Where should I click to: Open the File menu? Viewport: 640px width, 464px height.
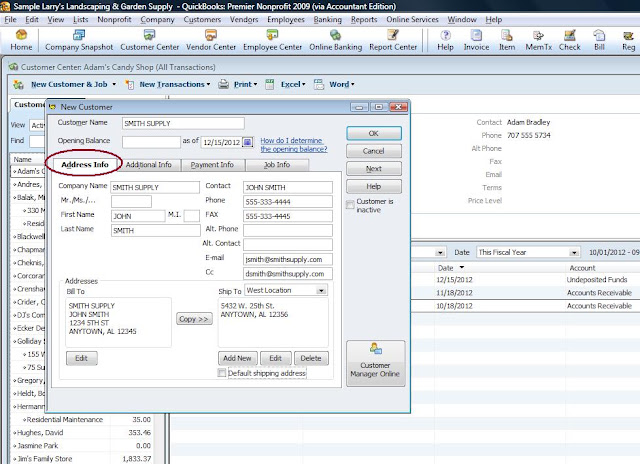click(11, 20)
